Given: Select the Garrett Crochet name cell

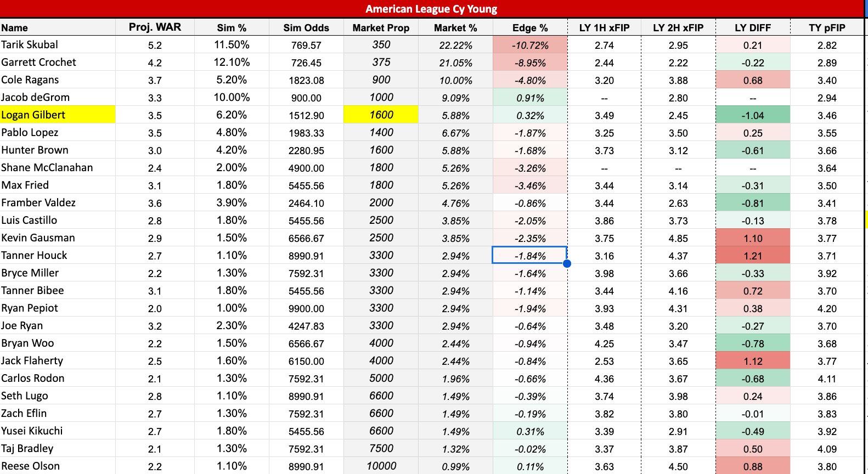Looking at the screenshot, I should (58, 62).
